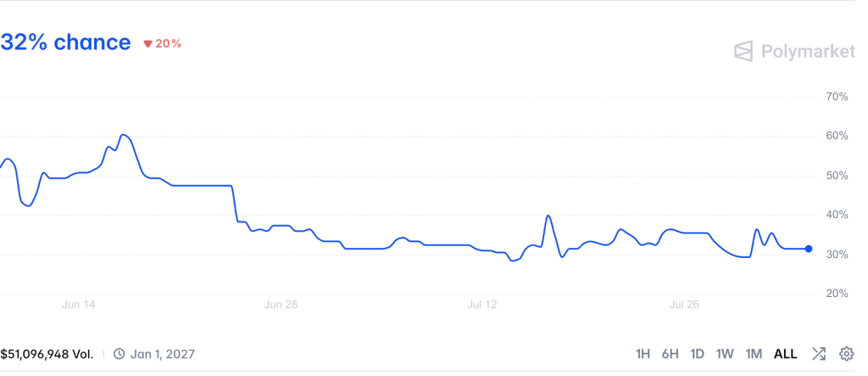Screen dimensions: 868x376
Task: Click the Jun 14 date label
Action: [79, 305]
